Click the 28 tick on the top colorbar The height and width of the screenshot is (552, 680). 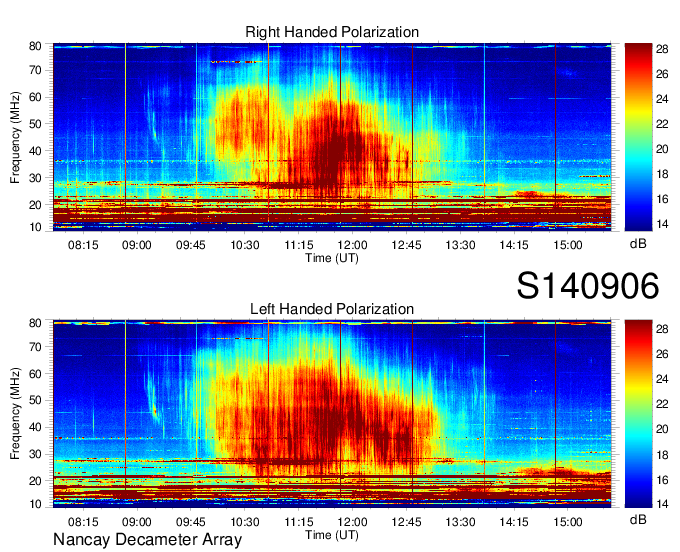pyautogui.click(x=662, y=49)
